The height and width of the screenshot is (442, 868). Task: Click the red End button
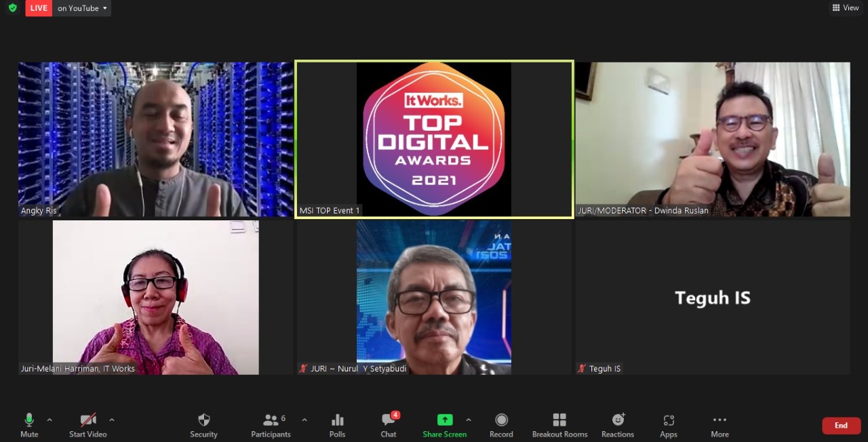click(841, 426)
